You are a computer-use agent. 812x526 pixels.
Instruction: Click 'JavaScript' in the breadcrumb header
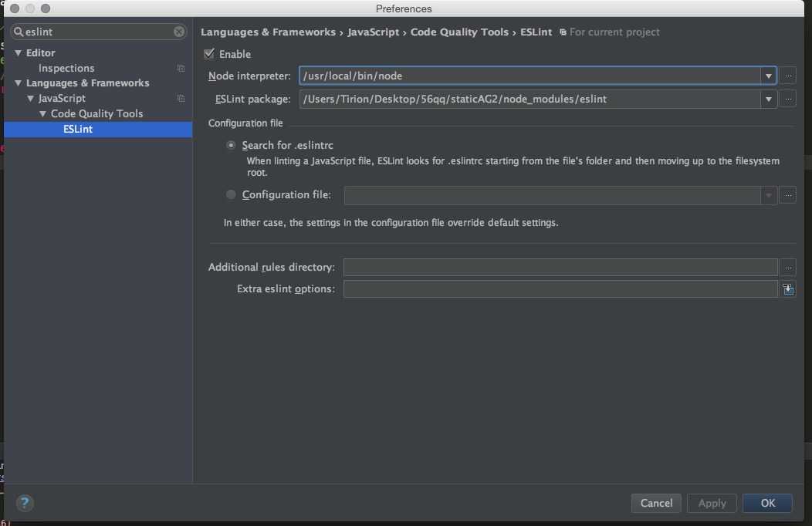click(373, 32)
